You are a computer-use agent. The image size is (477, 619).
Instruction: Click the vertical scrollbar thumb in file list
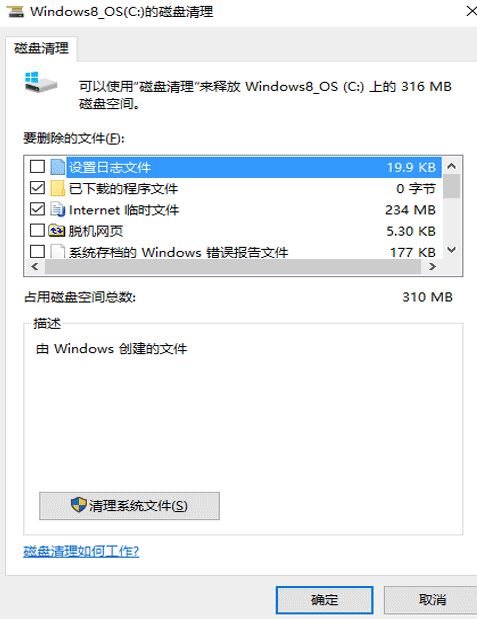pos(451,186)
